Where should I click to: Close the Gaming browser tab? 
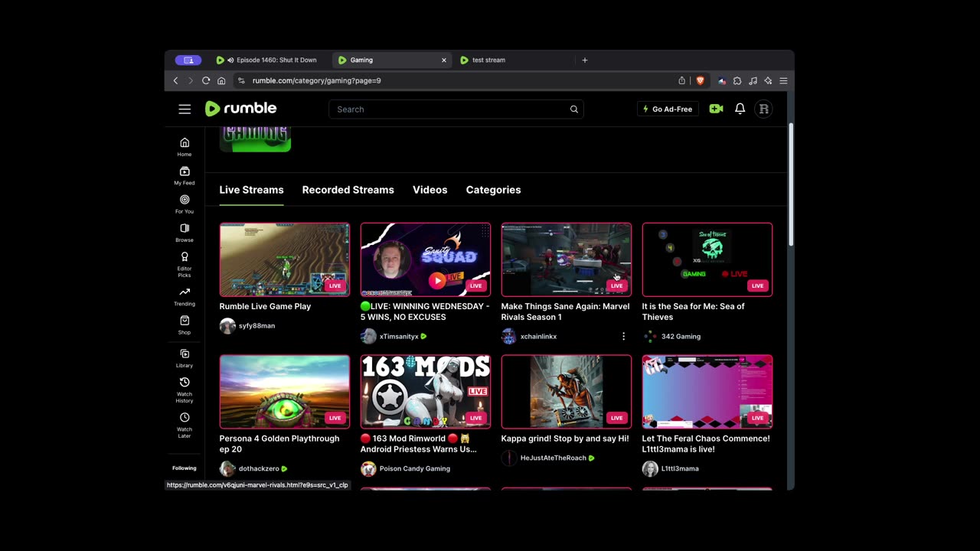[443, 60]
